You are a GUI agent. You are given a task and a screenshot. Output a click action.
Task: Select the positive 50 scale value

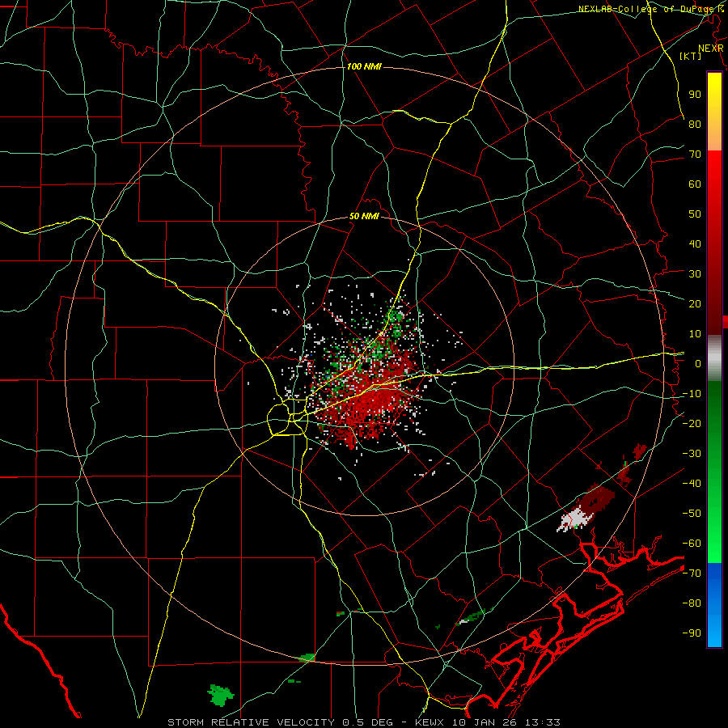pyautogui.click(x=695, y=214)
